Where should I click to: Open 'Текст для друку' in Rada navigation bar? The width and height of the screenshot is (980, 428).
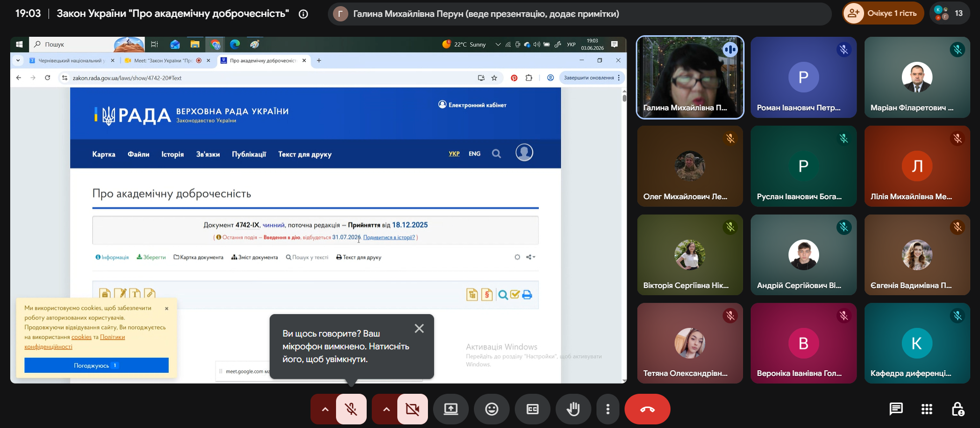coord(305,154)
